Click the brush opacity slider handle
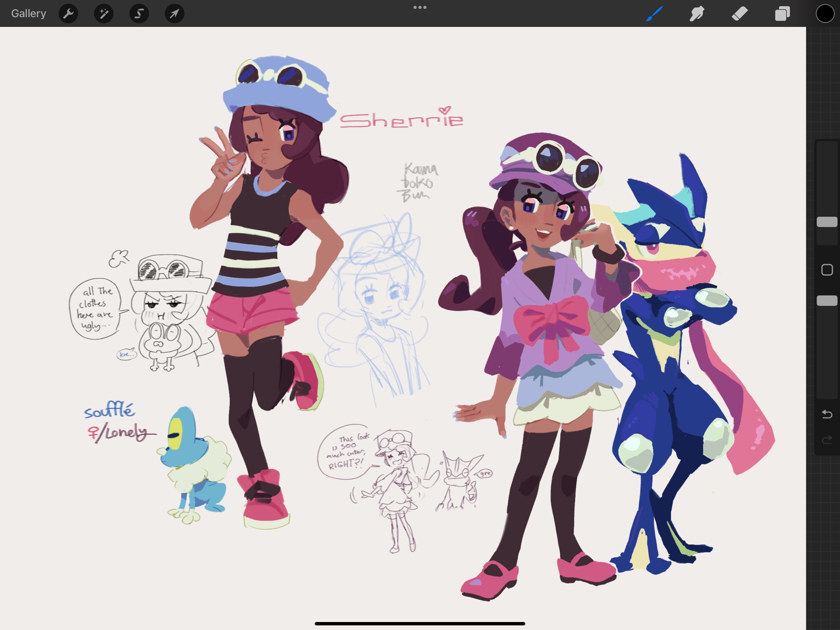Screen dimensions: 840x630 click(827, 300)
